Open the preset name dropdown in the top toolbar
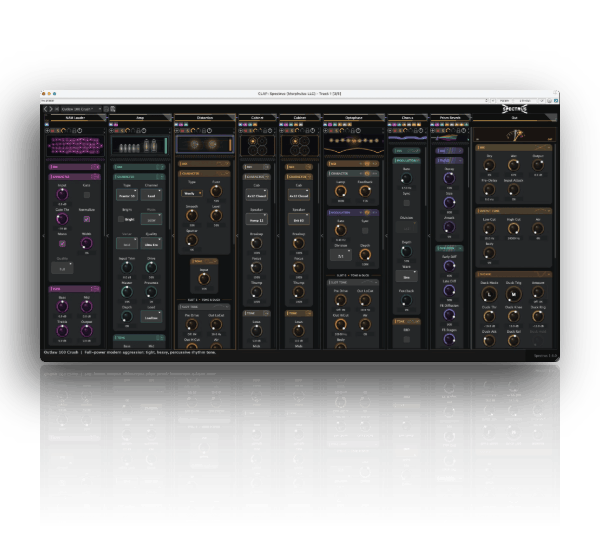Screen dimensions: 600x543 (x=81, y=109)
